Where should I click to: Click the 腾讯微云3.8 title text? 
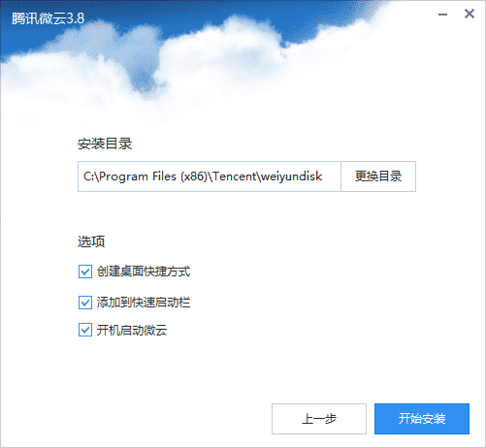click(48, 18)
